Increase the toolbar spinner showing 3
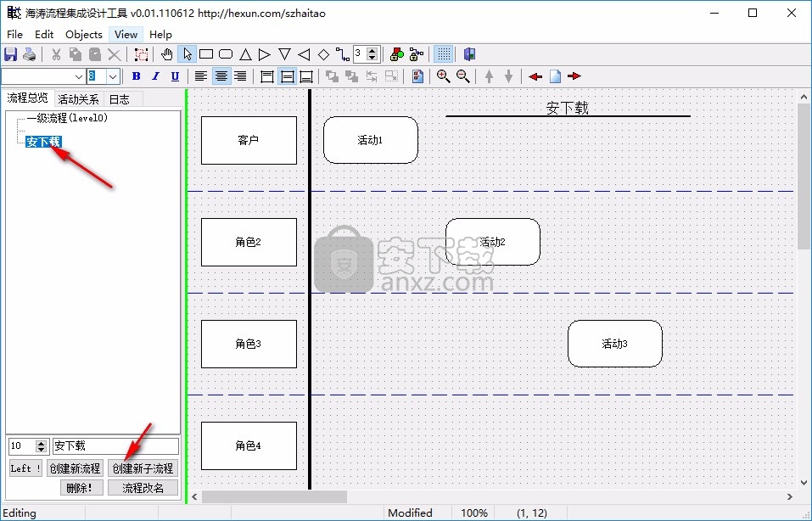Viewport: 812px width, 521px height. [x=372, y=51]
